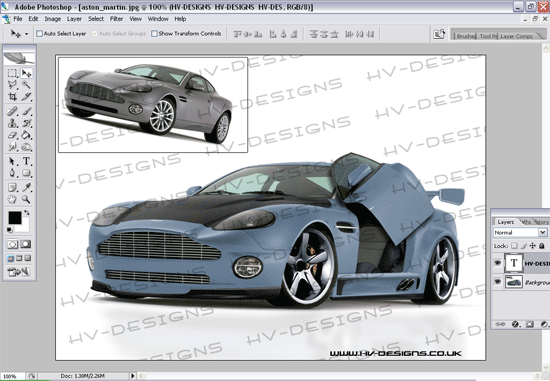Open the Help menu
The image size is (550, 381).
[x=180, y=19]
